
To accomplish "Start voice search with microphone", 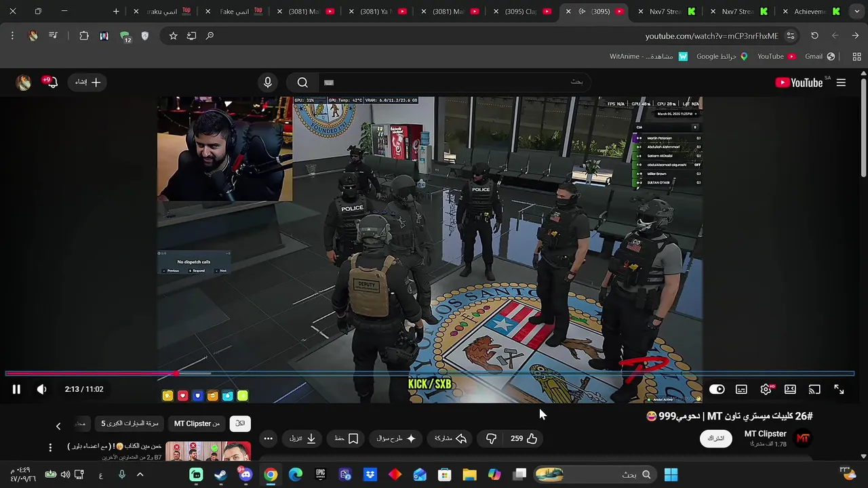I will (268, 83).
